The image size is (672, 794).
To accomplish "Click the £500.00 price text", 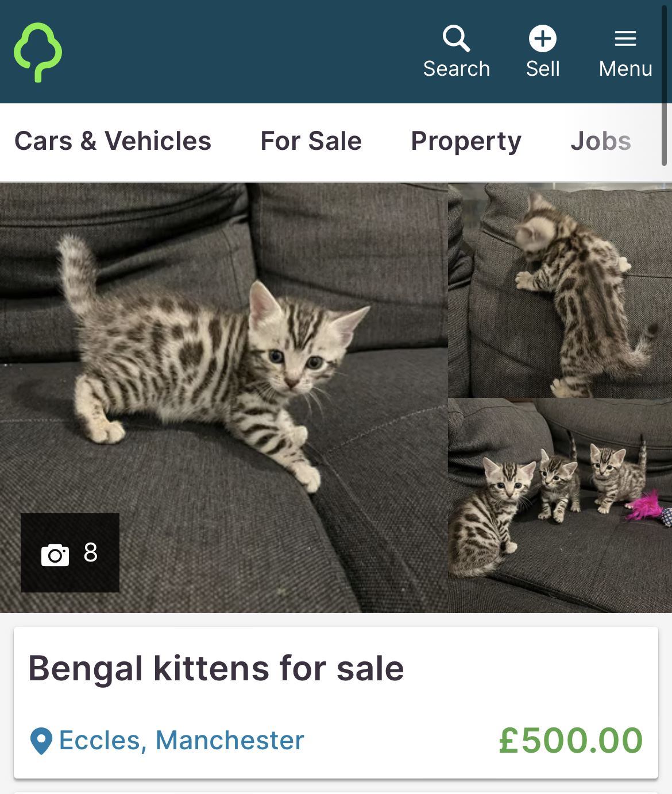I will coord(571,740).
